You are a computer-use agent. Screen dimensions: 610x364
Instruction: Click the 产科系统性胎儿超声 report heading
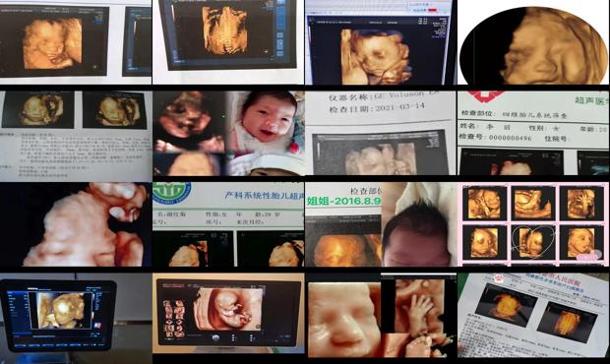(264, 195)
